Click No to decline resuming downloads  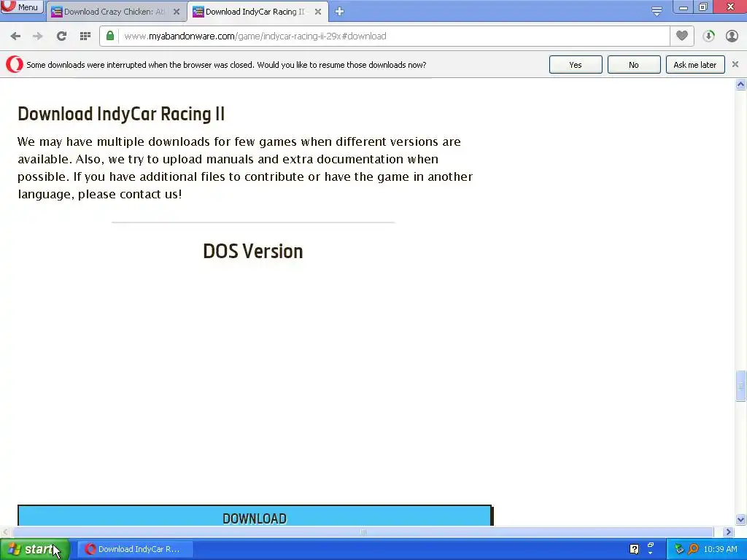point(634,65)
